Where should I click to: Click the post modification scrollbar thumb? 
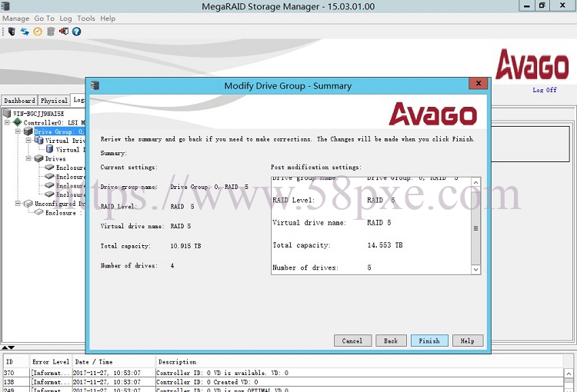tap(475, 228)
